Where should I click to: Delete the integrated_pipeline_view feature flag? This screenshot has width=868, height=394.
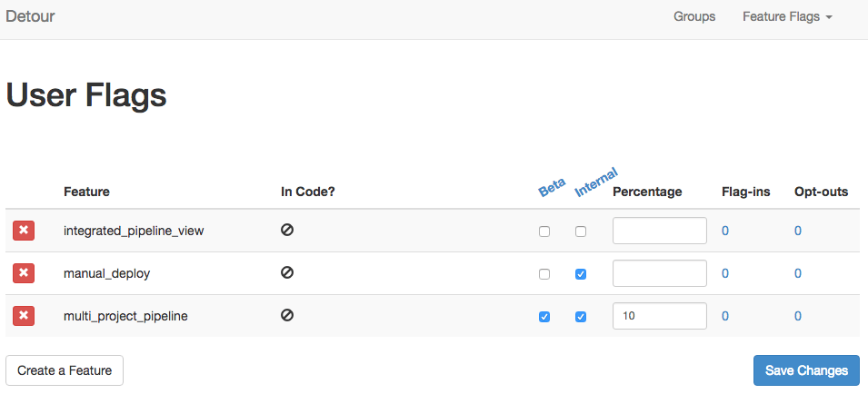tap(25, 231)
